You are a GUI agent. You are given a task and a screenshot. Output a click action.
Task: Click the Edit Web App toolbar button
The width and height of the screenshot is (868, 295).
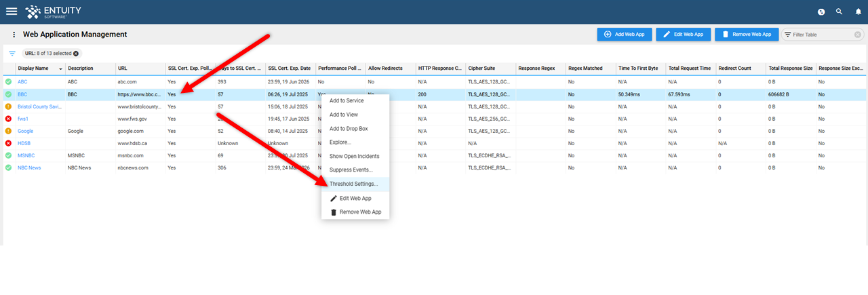[684, 34]
